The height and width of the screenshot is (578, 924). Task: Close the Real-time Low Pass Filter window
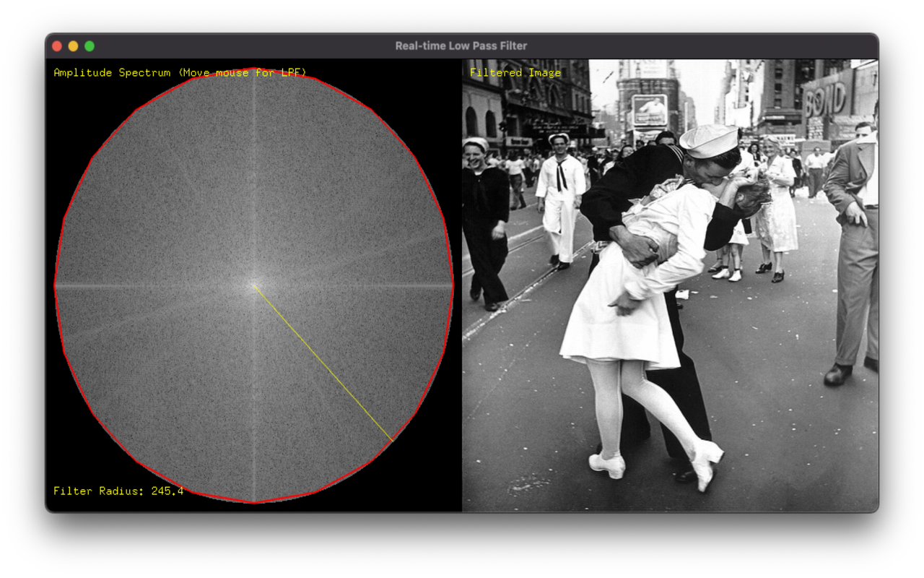pos(57,46)
